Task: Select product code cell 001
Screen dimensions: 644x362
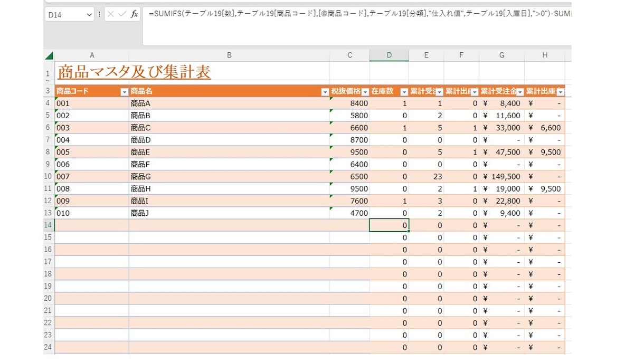Action: [92, 103]
